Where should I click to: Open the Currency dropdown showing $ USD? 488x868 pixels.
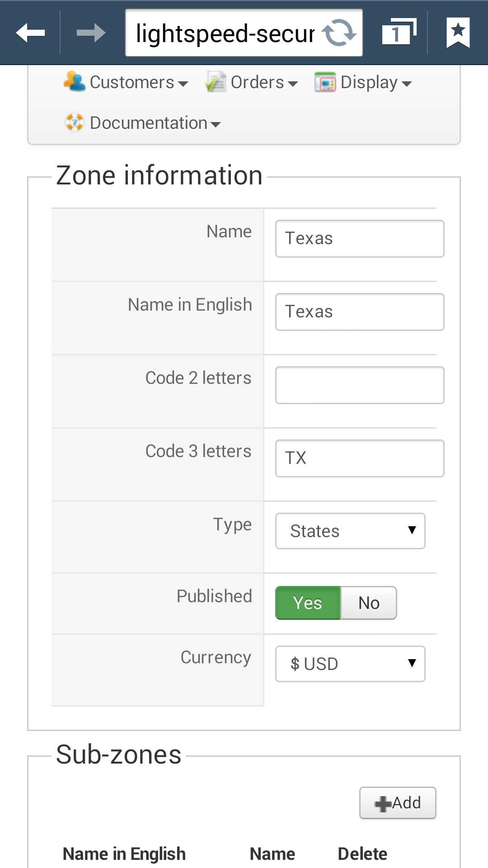coord(350,664)
